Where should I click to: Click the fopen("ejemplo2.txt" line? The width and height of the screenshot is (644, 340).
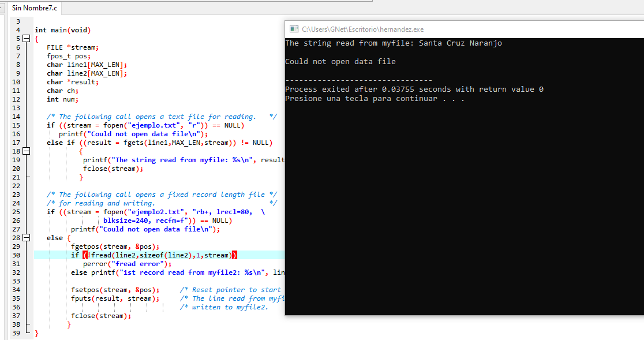[x=156, y=212]
